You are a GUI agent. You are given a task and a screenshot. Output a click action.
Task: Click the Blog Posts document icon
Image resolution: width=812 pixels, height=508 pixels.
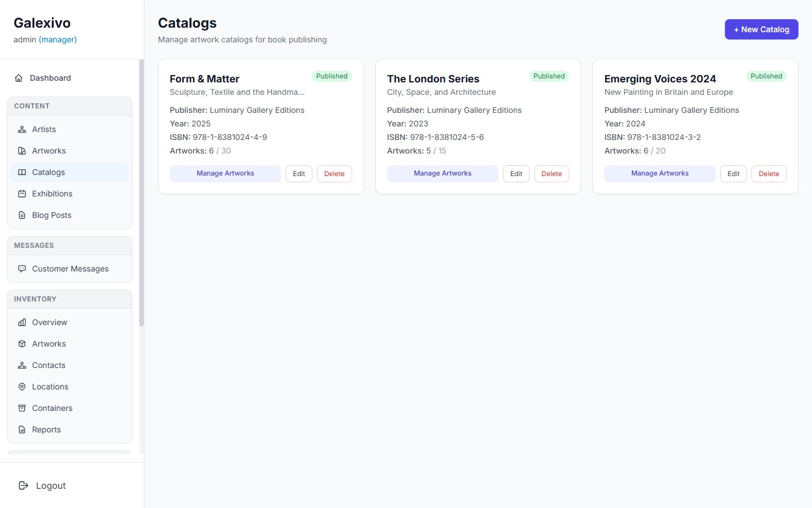click(x=22, y=215)
